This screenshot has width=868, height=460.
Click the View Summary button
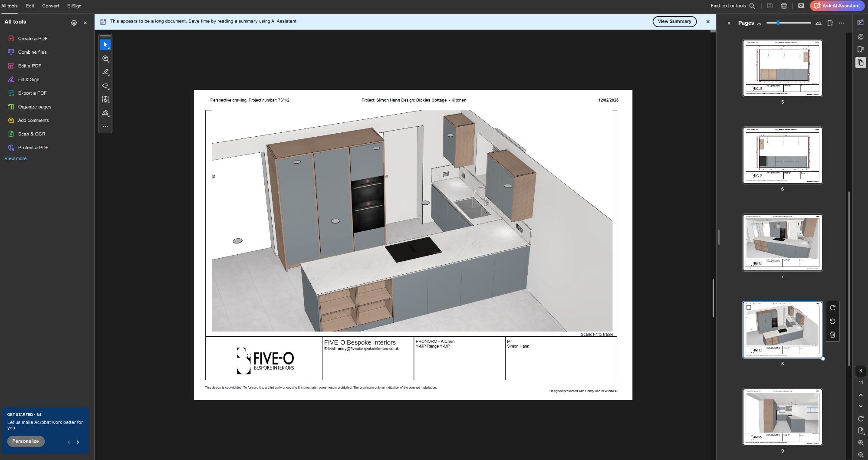pyautogui.click(x=674, y=22)
